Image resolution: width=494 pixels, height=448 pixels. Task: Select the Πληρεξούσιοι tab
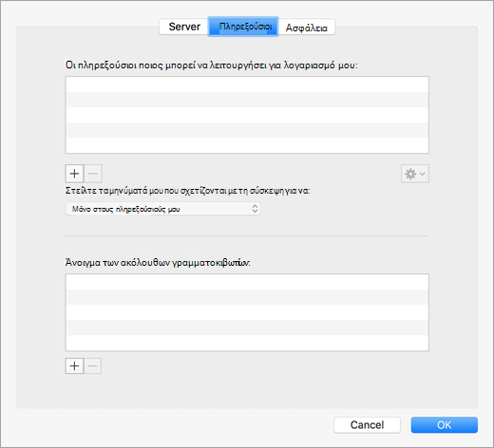coord(243,27)
